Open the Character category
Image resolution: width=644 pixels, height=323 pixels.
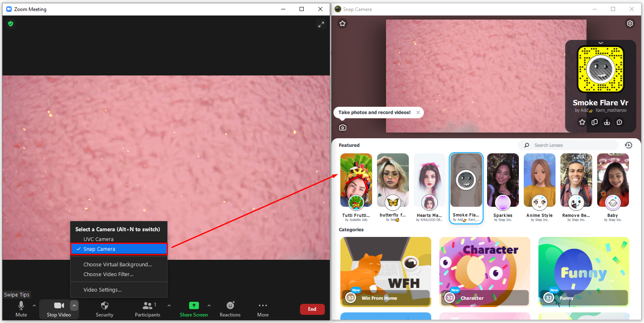(485, 272)
